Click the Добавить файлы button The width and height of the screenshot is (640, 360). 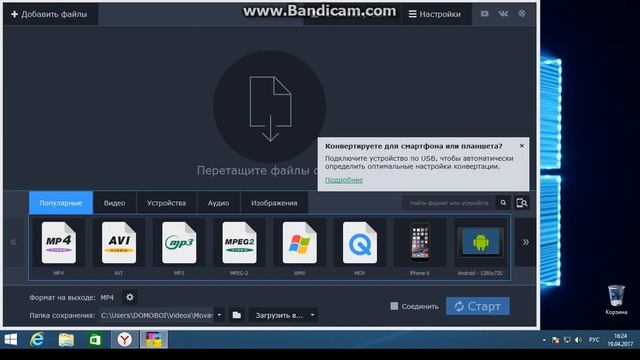pos(50,14)
